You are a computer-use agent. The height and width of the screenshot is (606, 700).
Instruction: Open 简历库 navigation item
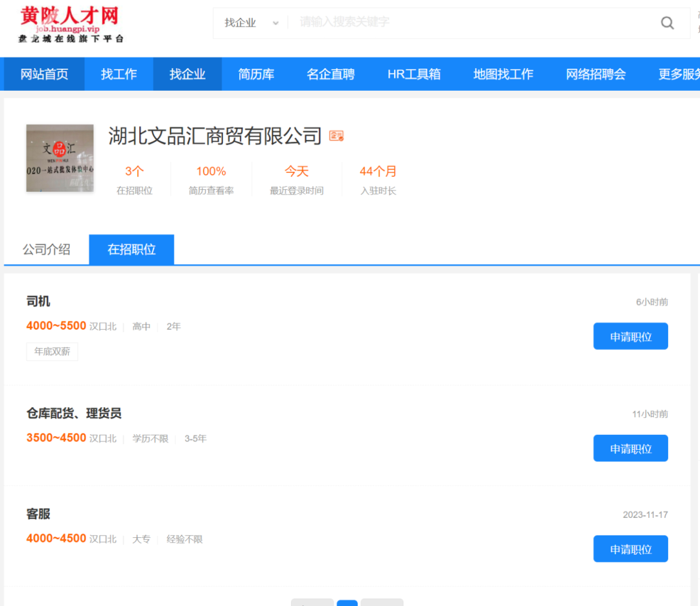(x=256, y=74)
